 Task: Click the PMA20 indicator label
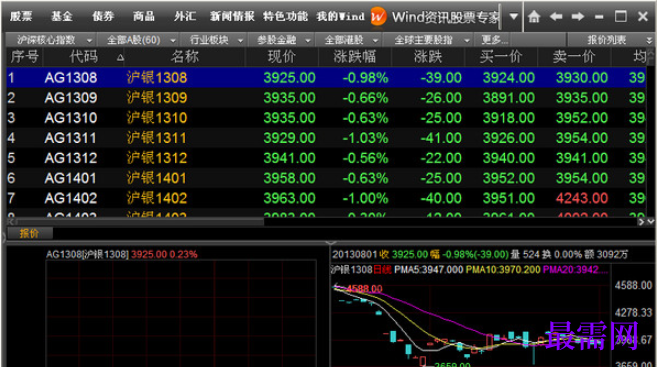(575, 270)
